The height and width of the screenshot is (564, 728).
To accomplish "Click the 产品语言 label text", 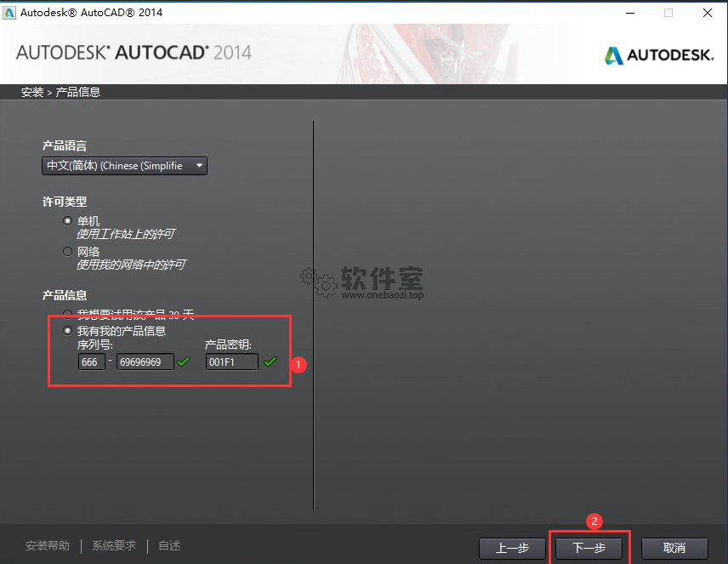I will click(x=65, y=145).
